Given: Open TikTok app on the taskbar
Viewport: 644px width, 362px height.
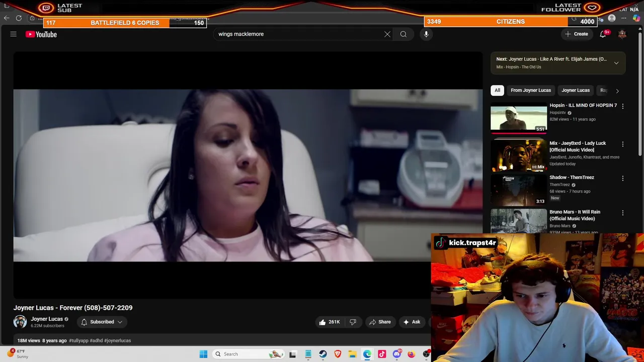Looking at the screenshot, I should tap(382, 354).
